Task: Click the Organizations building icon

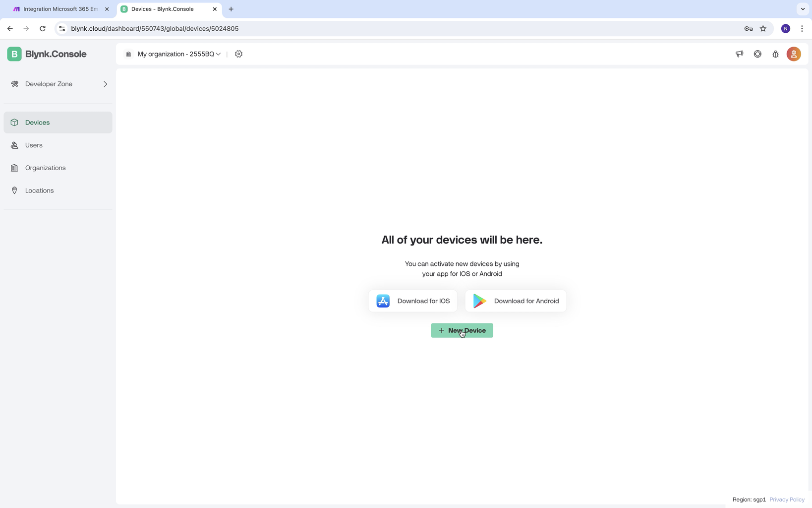Action: coord(14,168)
